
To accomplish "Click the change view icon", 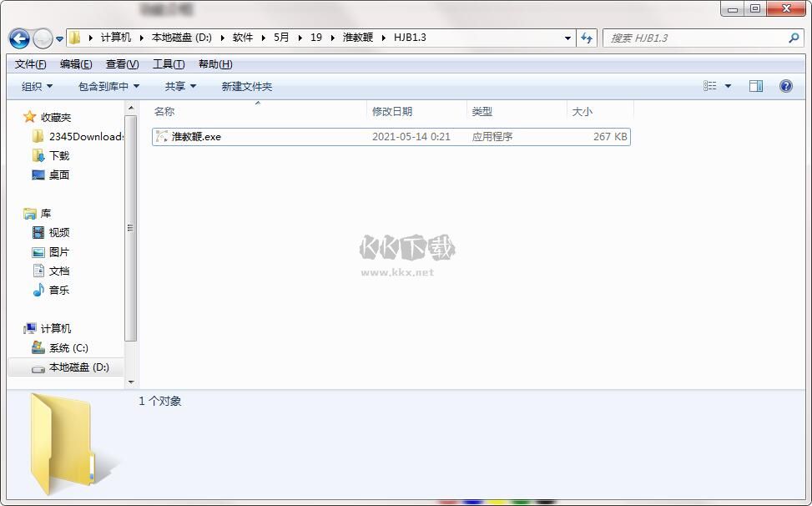I will 710,86.
